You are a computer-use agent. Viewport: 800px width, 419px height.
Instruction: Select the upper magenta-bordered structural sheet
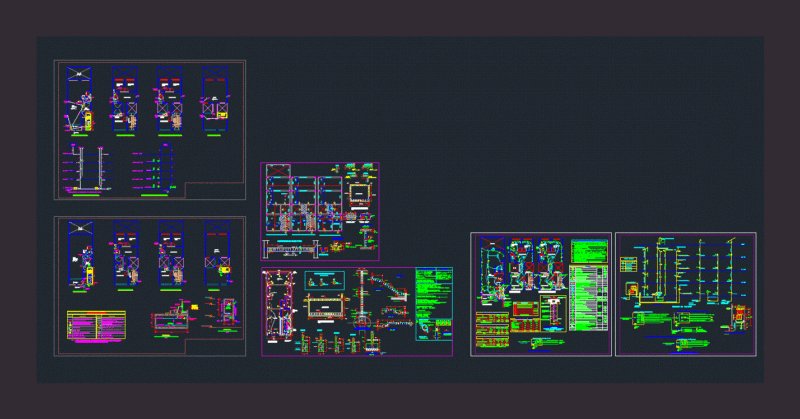pyautogui.click(x=320, y=212)
